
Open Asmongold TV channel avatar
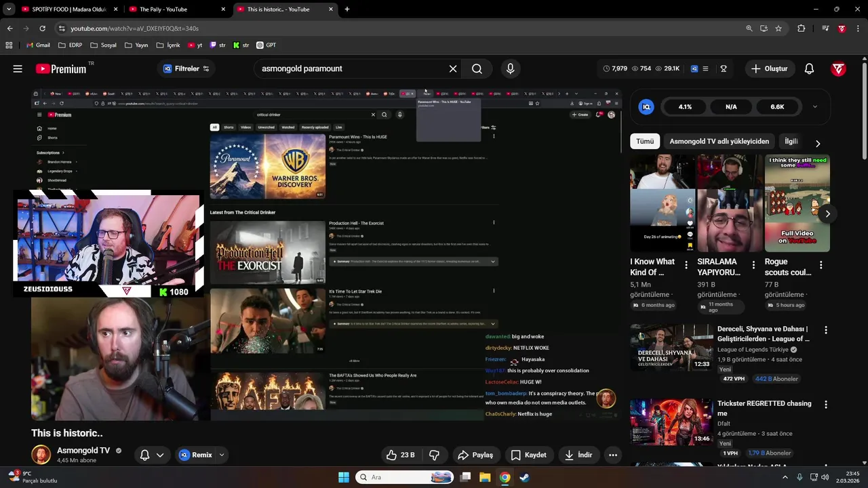pos(41,455)
